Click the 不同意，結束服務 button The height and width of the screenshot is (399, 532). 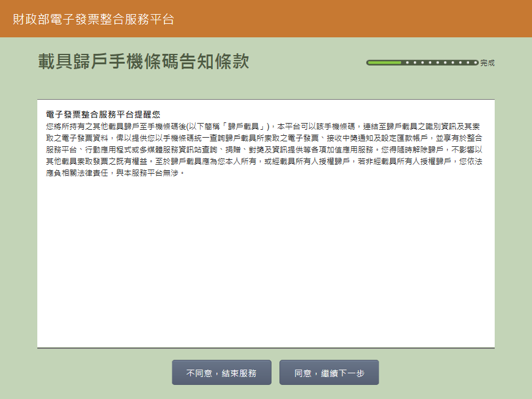click(221, 373)
